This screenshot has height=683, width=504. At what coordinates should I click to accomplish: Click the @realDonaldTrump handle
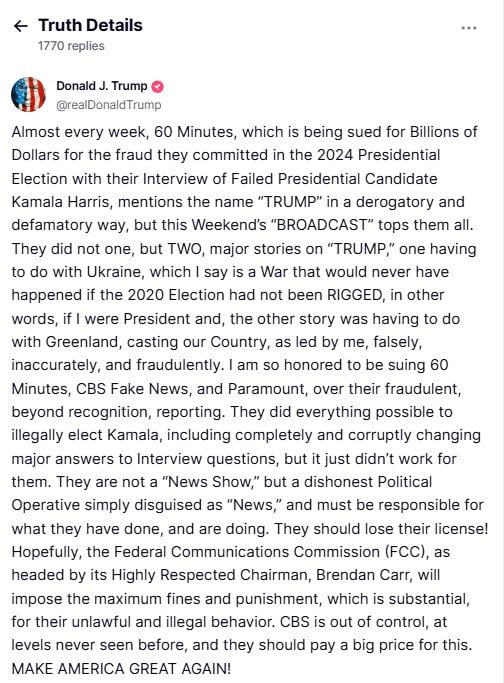(108, 105)
